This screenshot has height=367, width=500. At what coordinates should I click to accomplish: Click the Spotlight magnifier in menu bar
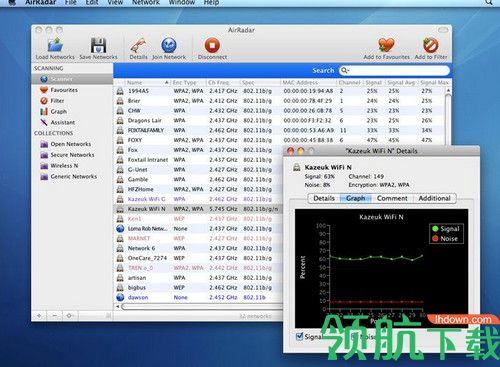pos(489,2)
